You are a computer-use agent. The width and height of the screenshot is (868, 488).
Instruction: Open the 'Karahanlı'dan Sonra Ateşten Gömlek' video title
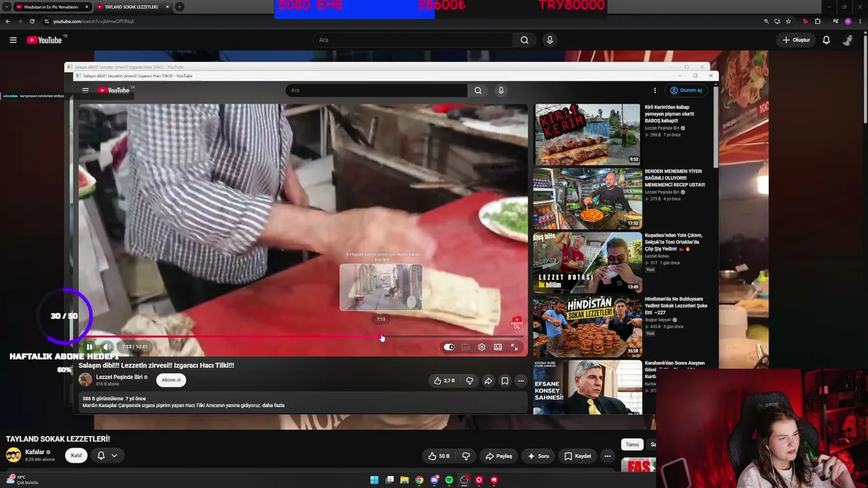pos(674,369)
